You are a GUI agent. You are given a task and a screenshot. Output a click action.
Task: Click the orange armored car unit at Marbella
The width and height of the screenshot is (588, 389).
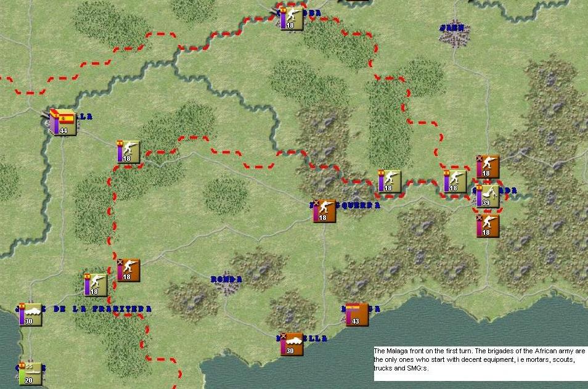click(292, 344)
